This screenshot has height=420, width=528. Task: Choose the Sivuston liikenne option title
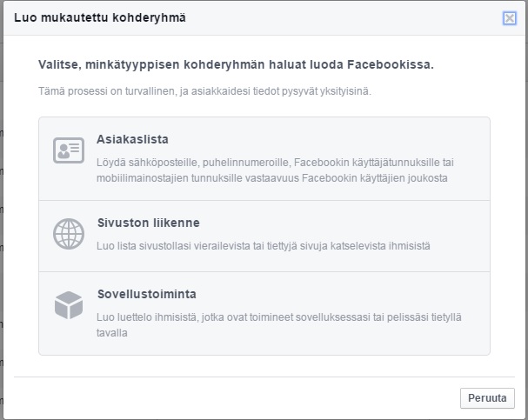[149, 223]
